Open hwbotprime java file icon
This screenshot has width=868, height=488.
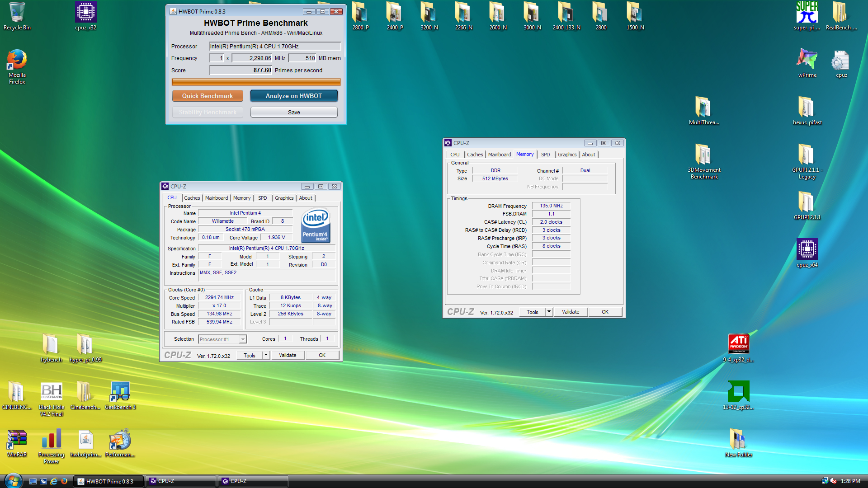pos(86,443)
